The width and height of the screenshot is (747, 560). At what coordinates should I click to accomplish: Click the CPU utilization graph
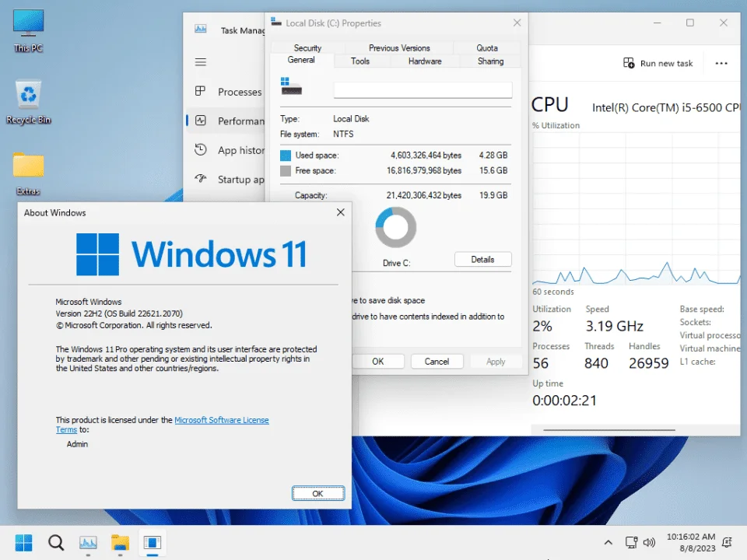click(636, 208)
